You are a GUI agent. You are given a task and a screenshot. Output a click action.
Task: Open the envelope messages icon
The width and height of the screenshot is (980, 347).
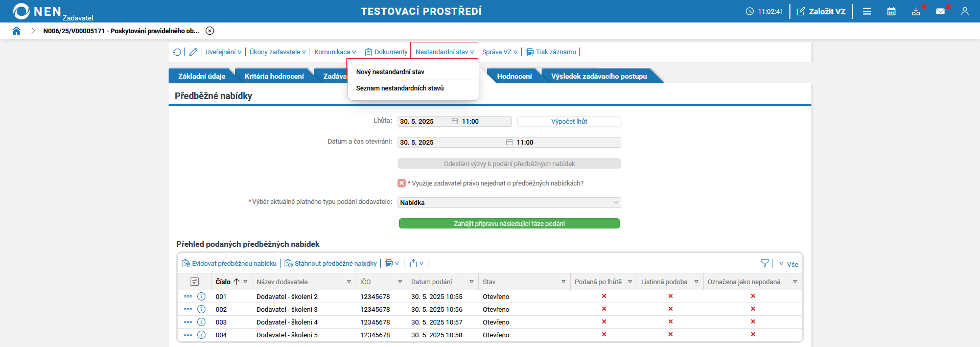tap(940, 11)
